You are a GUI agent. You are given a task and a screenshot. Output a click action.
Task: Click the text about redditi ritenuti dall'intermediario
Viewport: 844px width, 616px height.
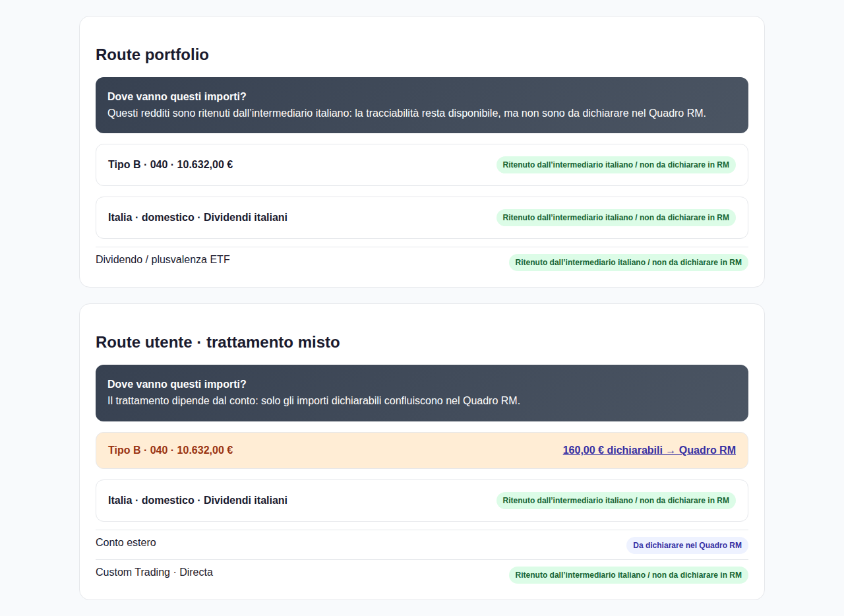407,113
